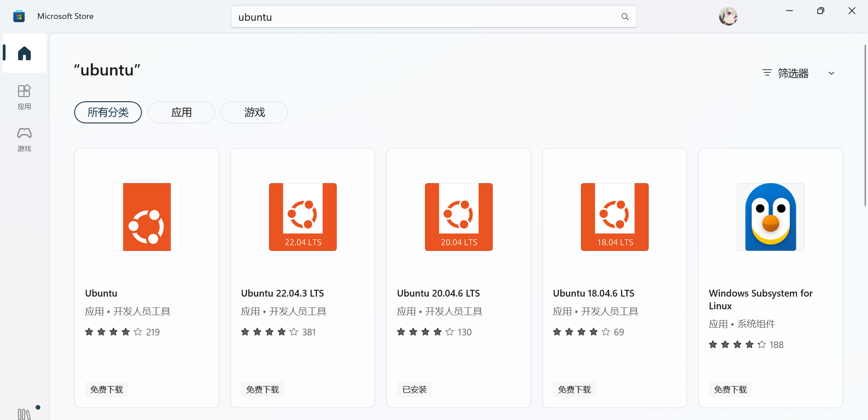Screen dimensions: 868x420
Task: Minimize the Microsoft Store window
Action: [790, 11]
